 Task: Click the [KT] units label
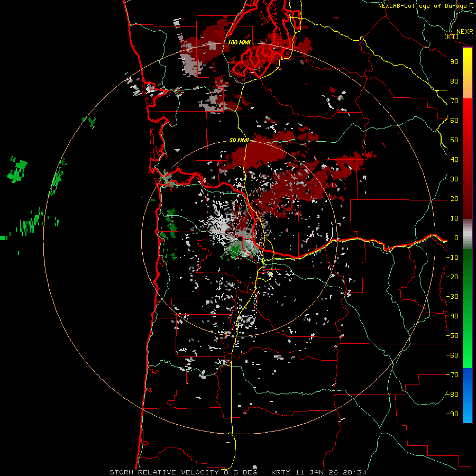click(x=451, y=36)
